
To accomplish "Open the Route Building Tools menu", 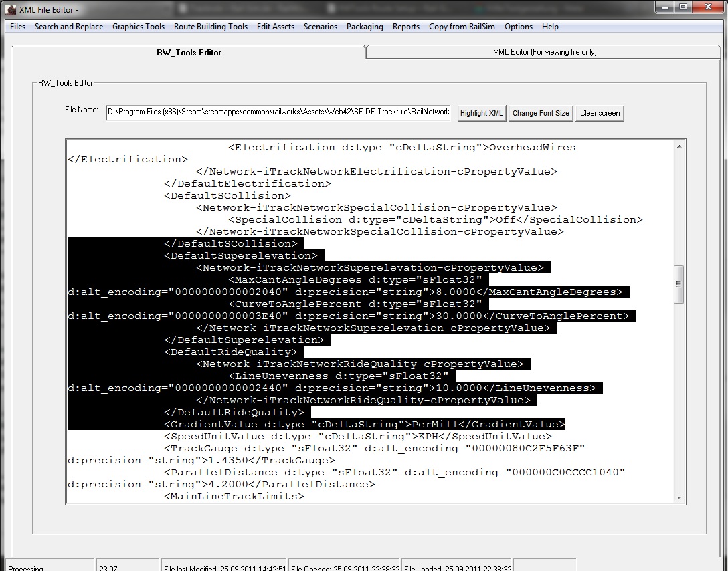I will [211, 27].
